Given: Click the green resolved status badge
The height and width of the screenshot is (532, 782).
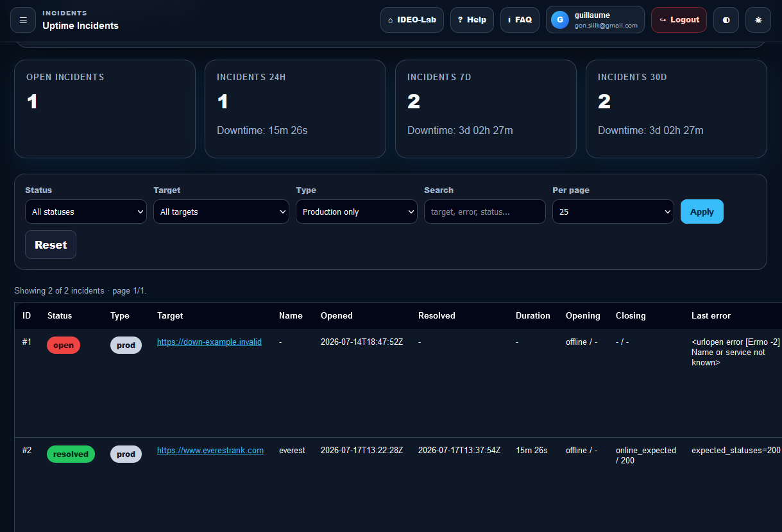Looking at the screenshot, I should click(x=71, y=454).
